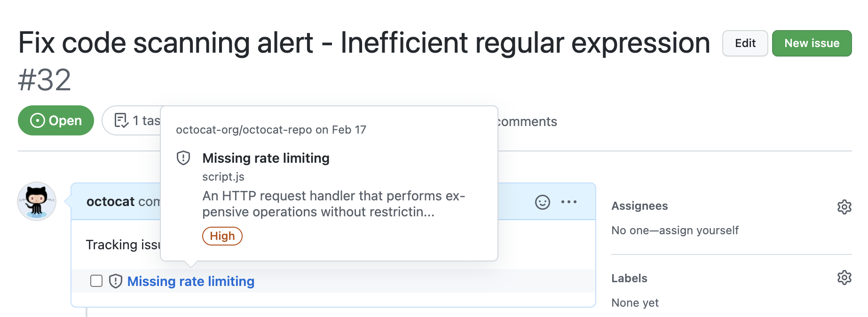Click the Missing rate limiting popup title

click(266, 158)
